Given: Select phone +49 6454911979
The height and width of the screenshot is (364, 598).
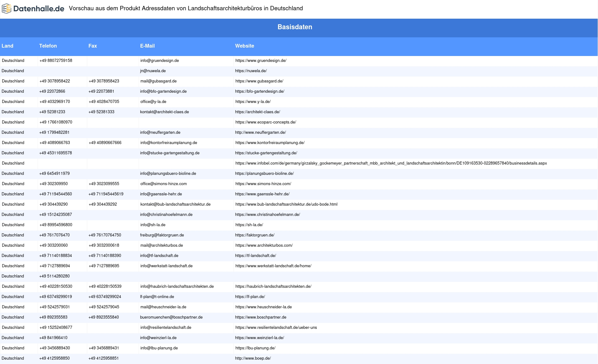Looking at the screenshot, I should tap(55, 174).
